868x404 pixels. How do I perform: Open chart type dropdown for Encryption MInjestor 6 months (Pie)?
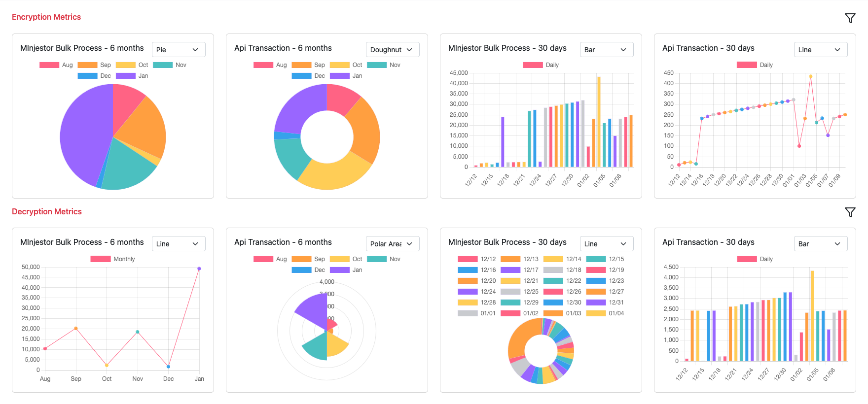pos(179,50)
